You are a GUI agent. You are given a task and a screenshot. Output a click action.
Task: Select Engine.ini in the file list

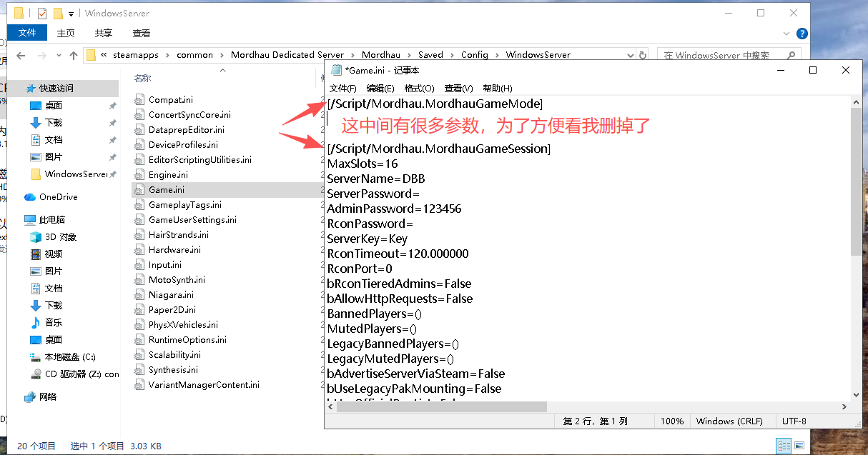click(168, 174)
